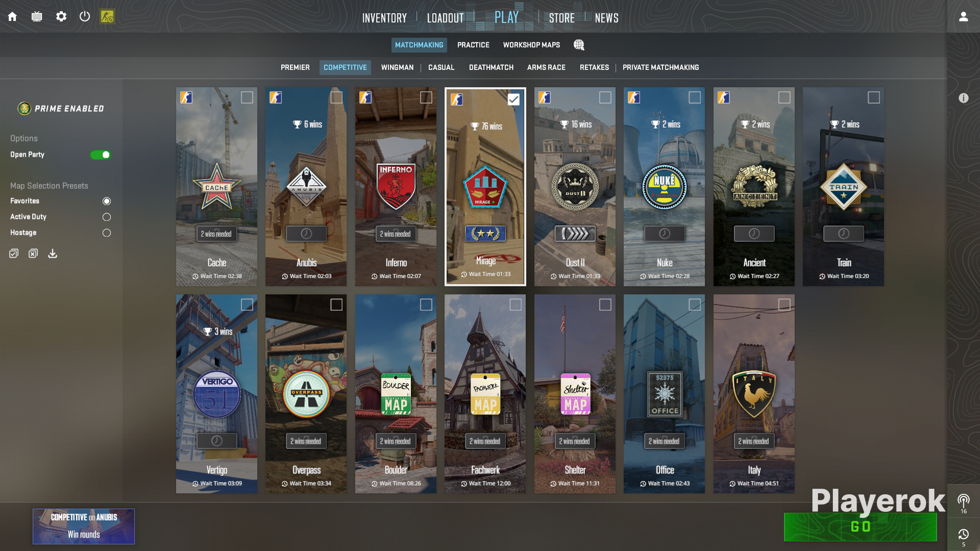This screenshot has height=551, width=980.
Task: Select the Hostage preset radio button
Action: tap(106, 233)
